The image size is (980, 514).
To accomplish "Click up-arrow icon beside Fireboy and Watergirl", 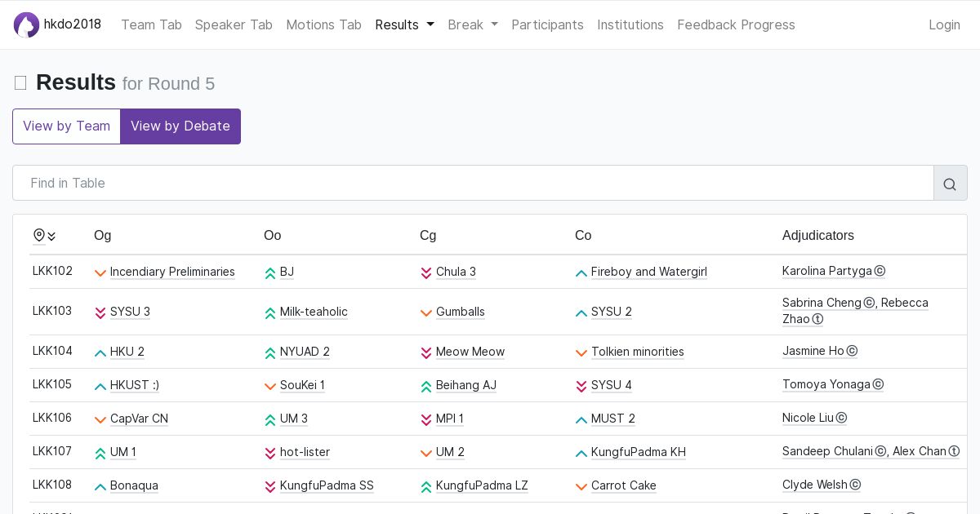I will click(581, 273).
